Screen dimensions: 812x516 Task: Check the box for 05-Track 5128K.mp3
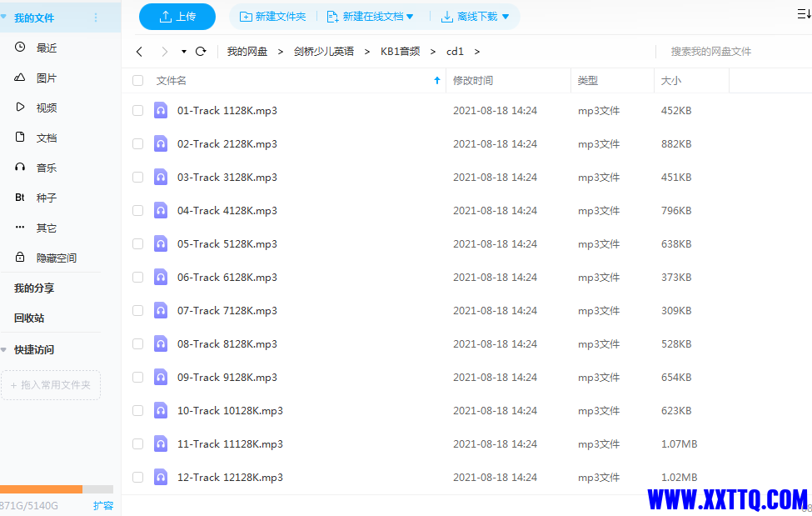137,243
